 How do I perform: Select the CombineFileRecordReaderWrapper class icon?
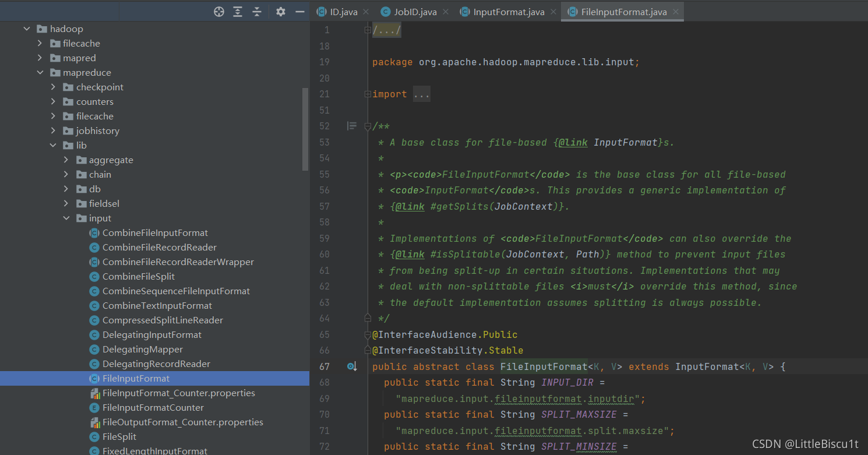click(x=94, y=262)
